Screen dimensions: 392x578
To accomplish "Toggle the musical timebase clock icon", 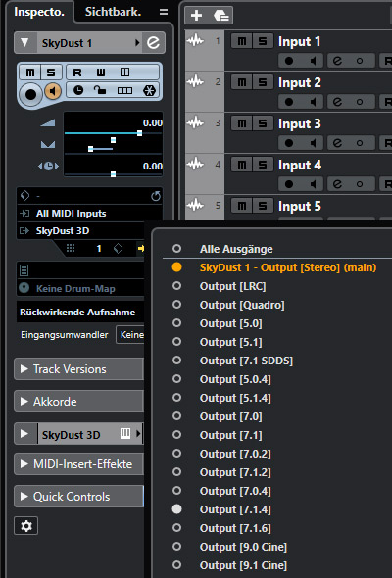I will (x=78, y=90).
